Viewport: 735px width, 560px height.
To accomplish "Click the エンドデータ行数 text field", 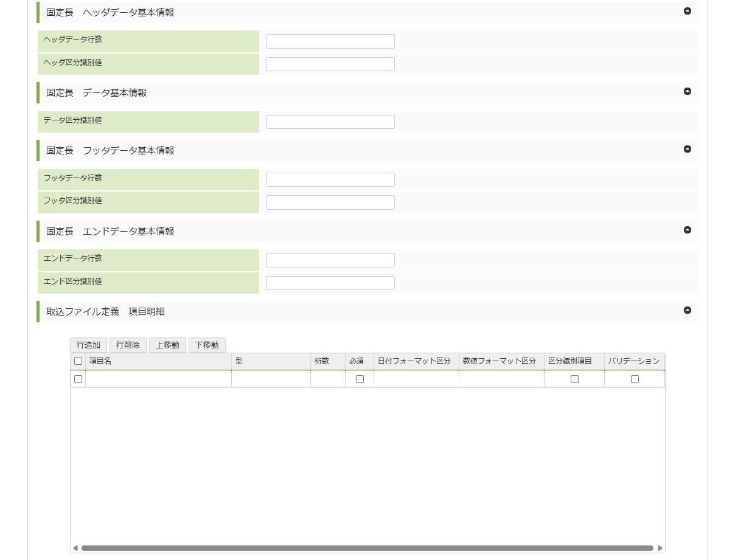I will click(x=330, y=260).
